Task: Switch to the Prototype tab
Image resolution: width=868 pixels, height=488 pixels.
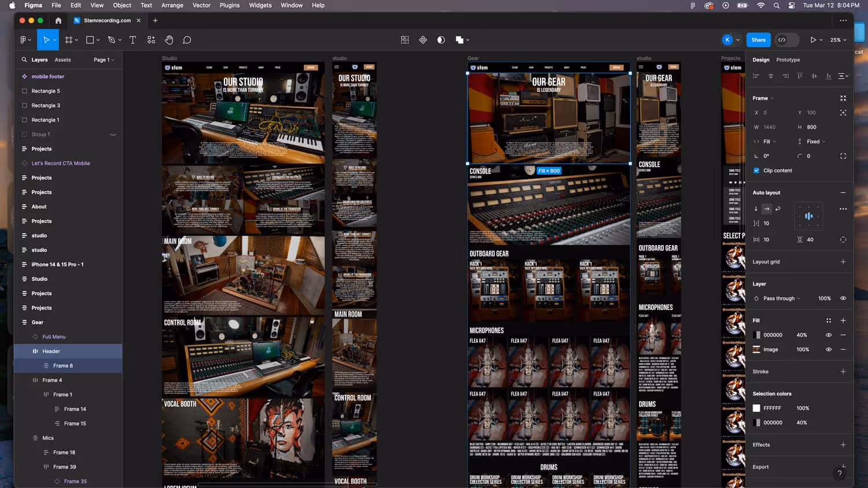Action: point(788,60)
